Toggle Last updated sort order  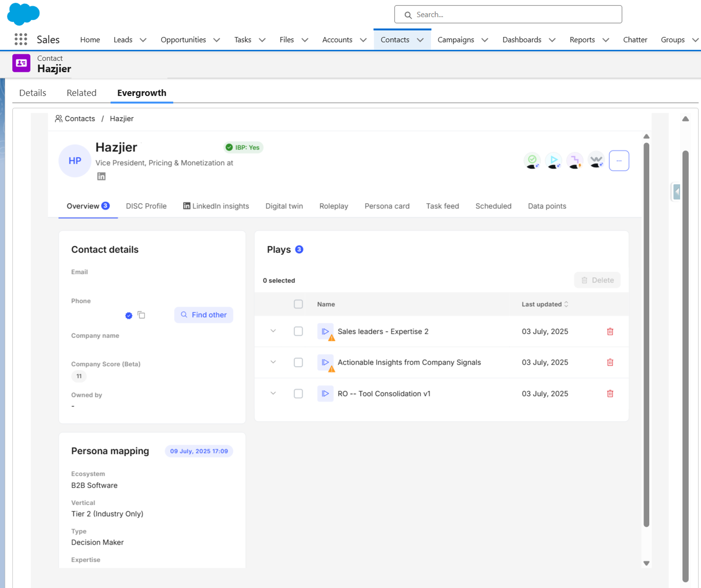tap(566, 304)
